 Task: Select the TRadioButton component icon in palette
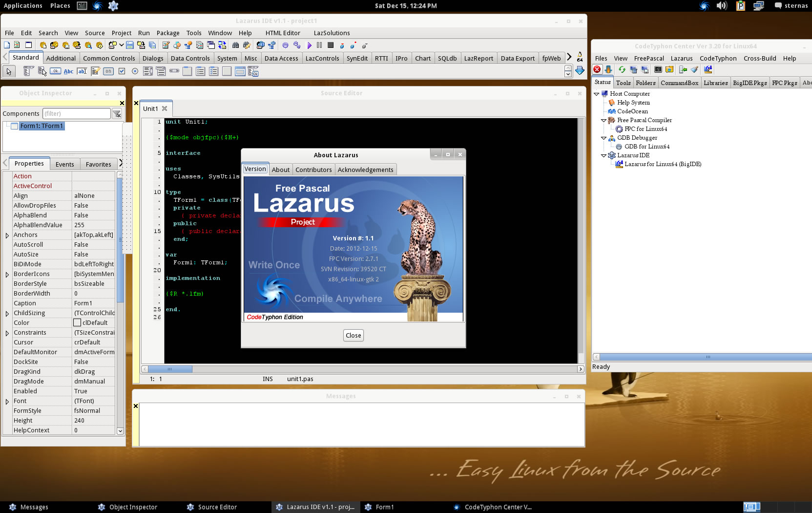point(135,71)
